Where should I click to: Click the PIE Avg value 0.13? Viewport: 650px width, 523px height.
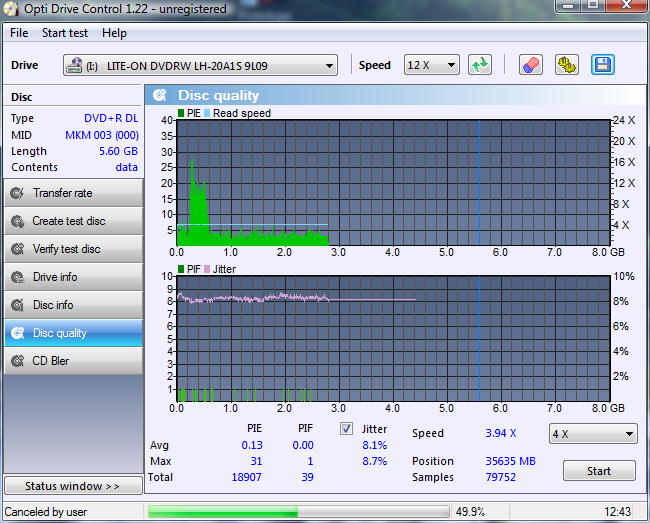(252, 445)
